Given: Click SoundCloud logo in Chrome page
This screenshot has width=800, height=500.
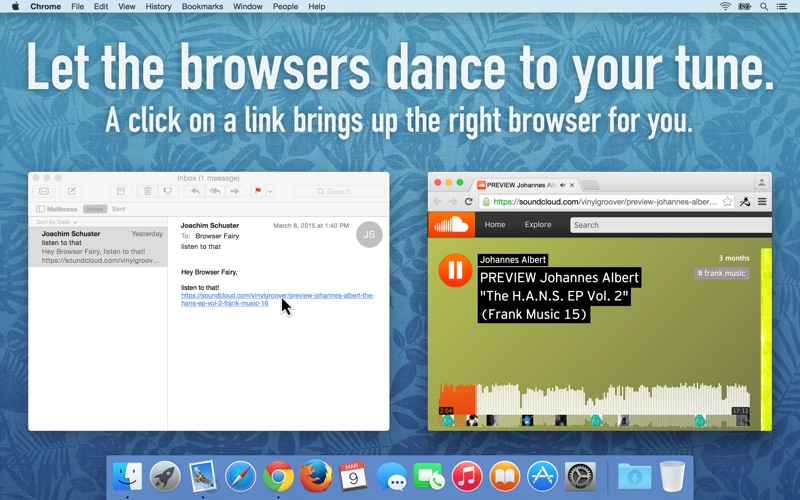Looking at the screenshot, I should coord(451,224).
